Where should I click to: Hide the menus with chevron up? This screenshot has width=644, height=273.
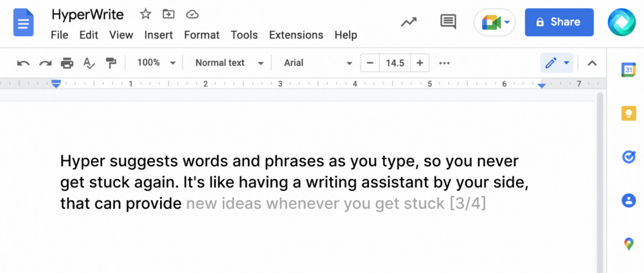click(x=592, y=63)
